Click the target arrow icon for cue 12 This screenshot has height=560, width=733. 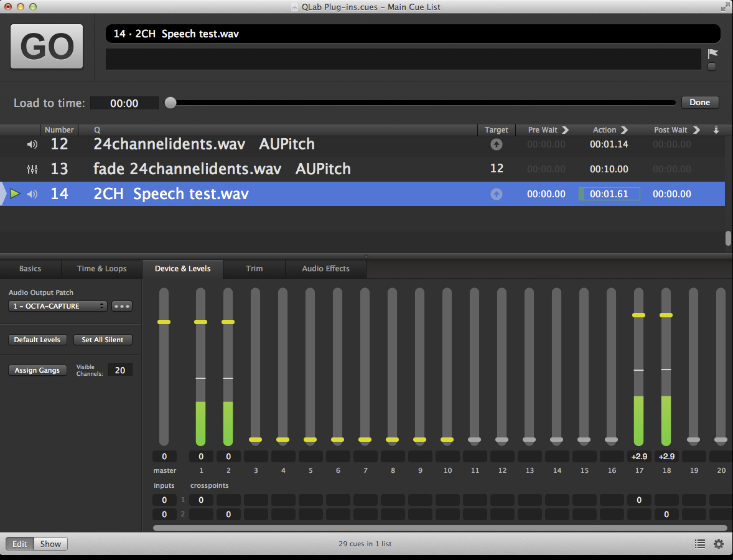(496, 144)
